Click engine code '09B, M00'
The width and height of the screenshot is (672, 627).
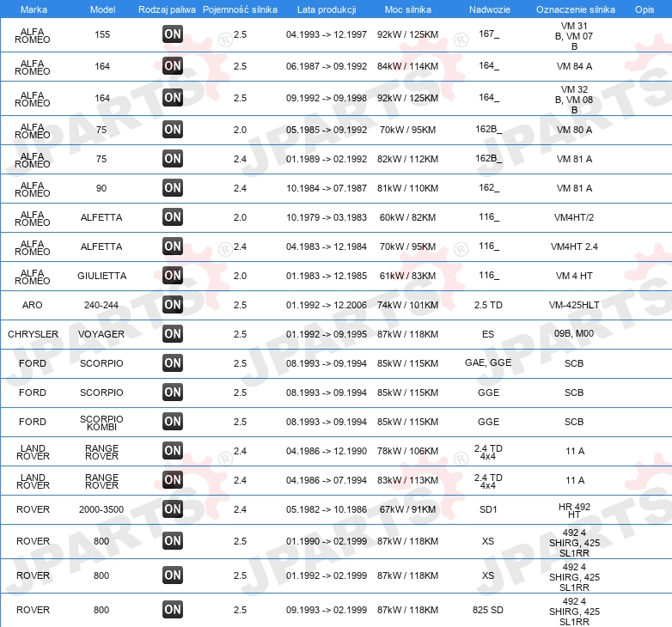coord(574,333)
